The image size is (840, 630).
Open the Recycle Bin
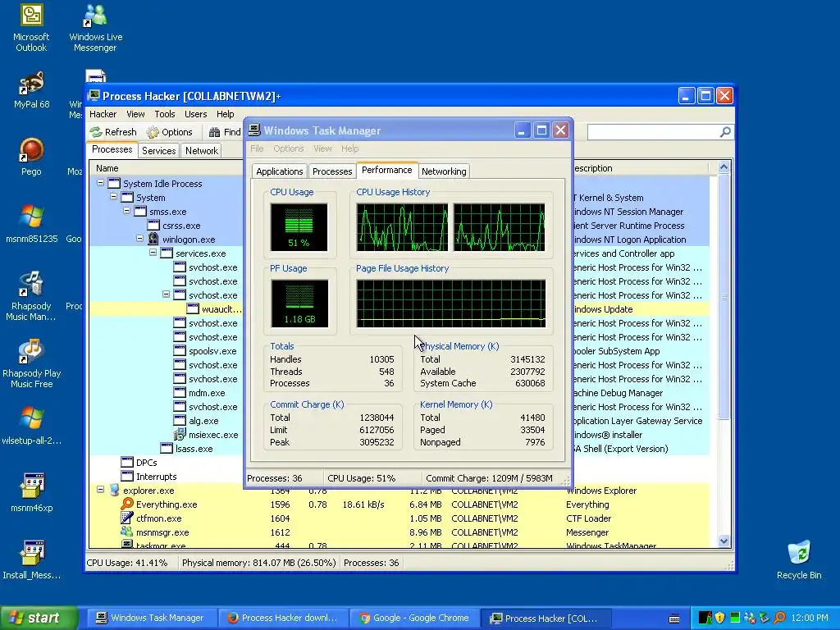[799, 560]
